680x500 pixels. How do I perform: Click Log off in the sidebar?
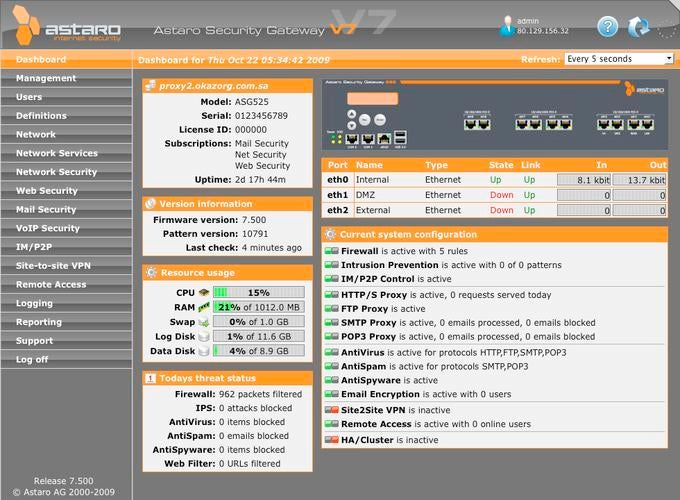click(x=66, y=359)
